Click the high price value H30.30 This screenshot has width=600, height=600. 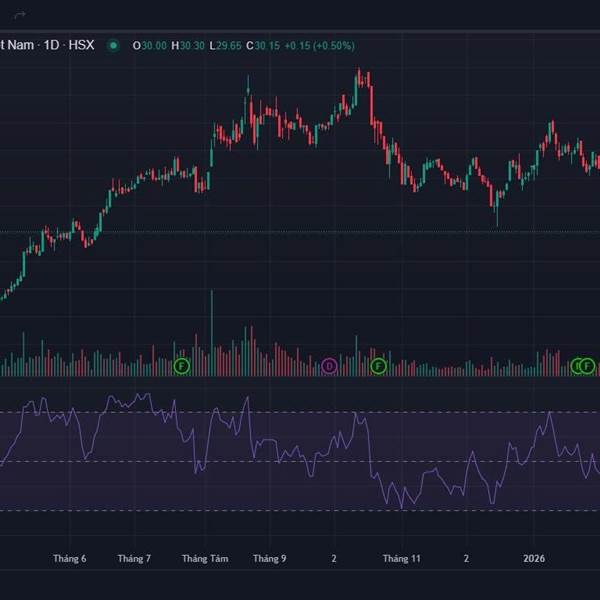(188, 45)
